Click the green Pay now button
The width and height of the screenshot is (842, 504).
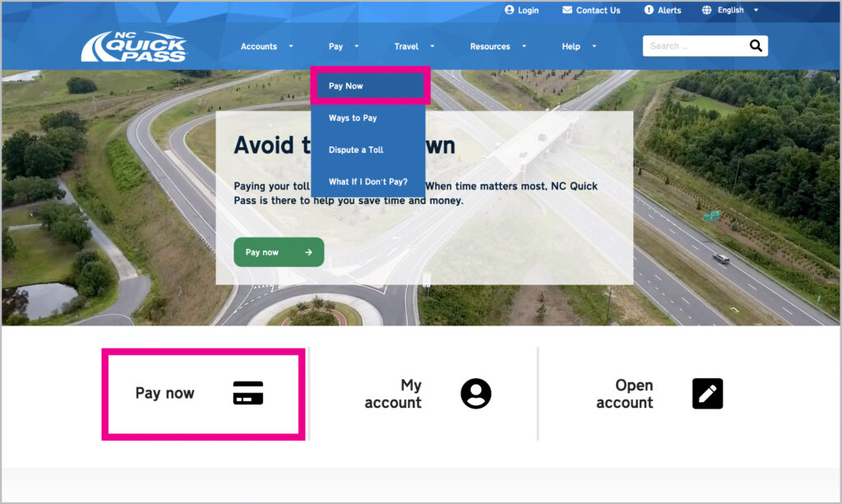pyautogui.click(x=279, y=252)
